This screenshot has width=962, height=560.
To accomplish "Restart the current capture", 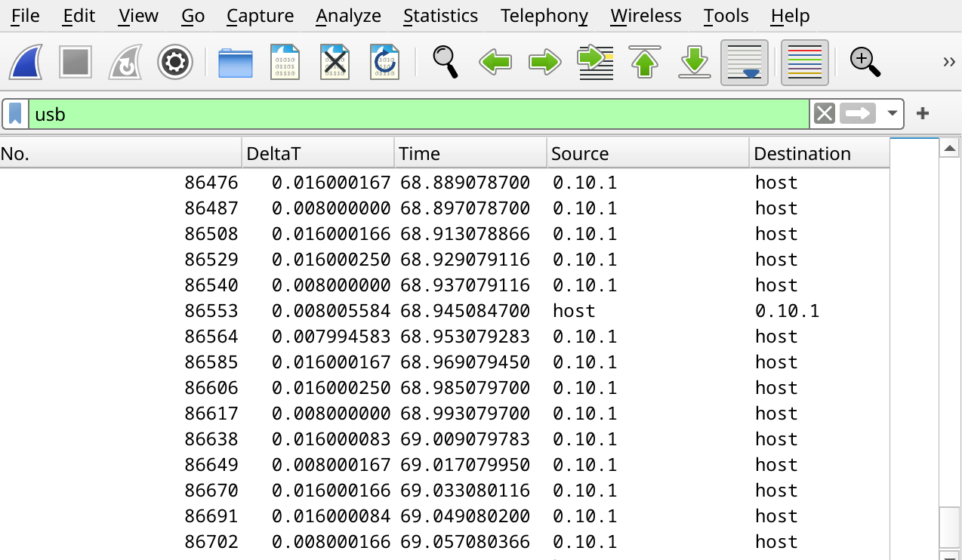I will pos(125,63).
